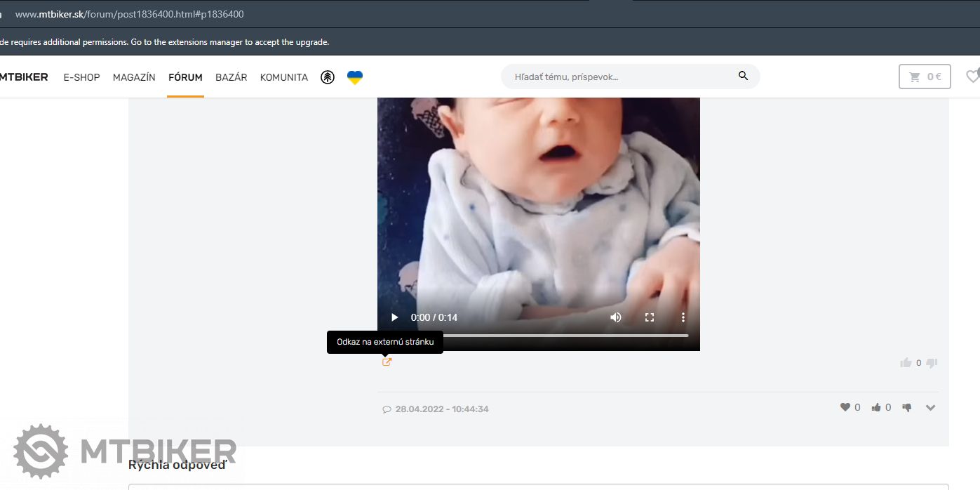Click the magnifier search icon

pos(743,77)
